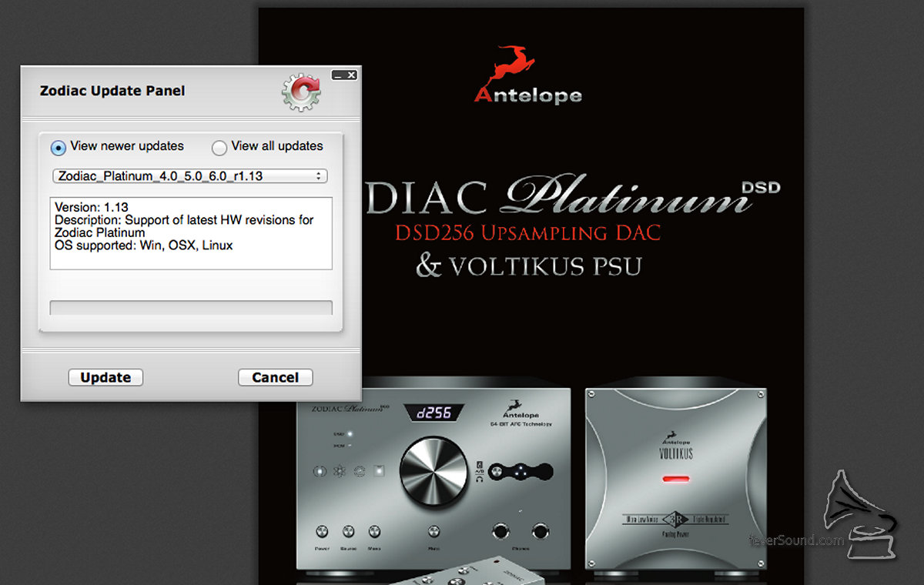
Task: Click the d256 display on the DAC image
Action: point(435,412)
